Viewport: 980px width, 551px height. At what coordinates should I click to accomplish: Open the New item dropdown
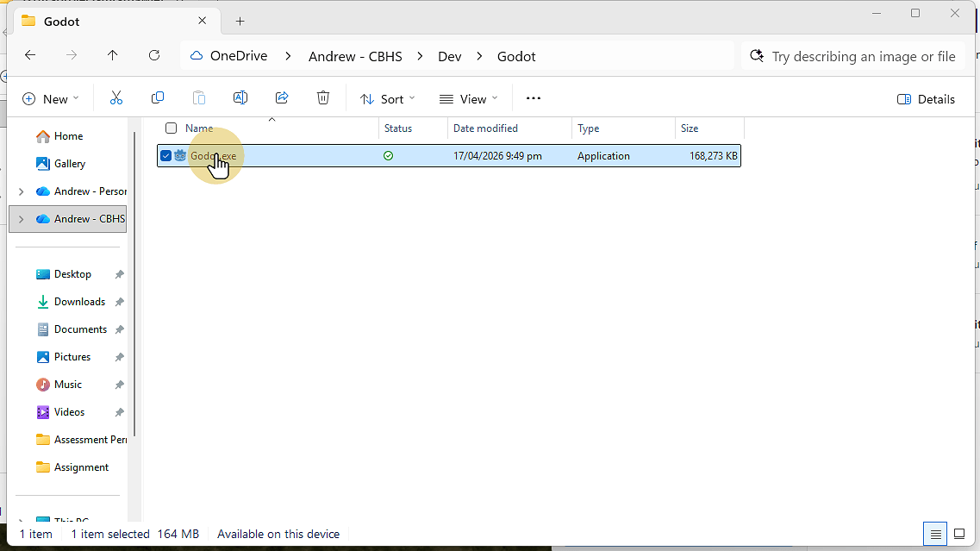[x=50, y=99]
